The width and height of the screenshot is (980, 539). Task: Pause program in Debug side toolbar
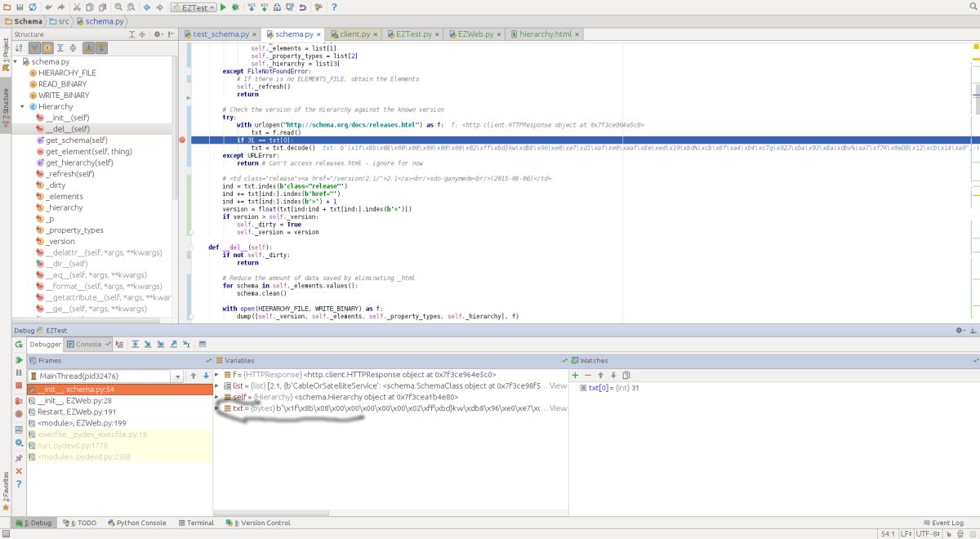click(x=19, y=372)
